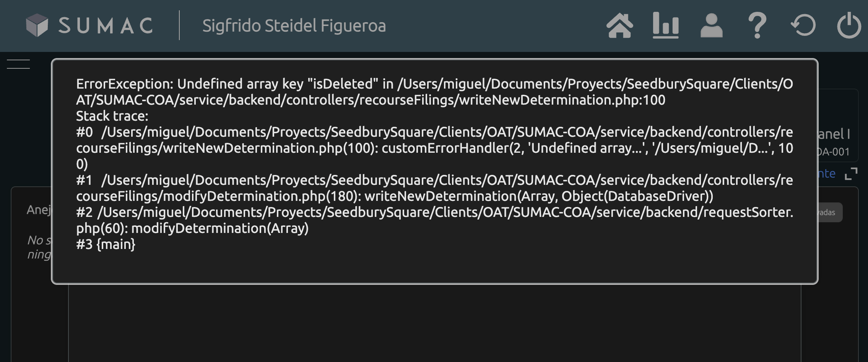Viewport: 868px width, 362px height.
Task: Select the partially hidden 'Anej' panel heading
Action: tap(39, 210)
